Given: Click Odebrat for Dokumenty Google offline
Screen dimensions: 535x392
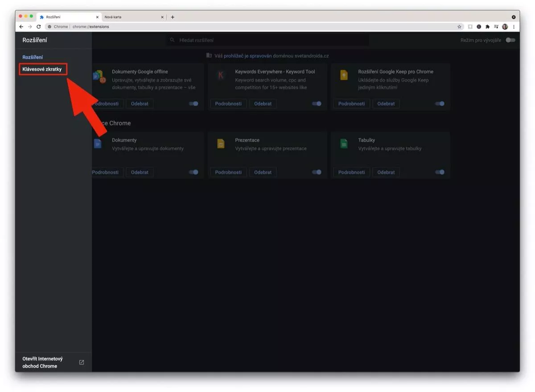Looking at the screenshot, I should (x=140, y=103).
